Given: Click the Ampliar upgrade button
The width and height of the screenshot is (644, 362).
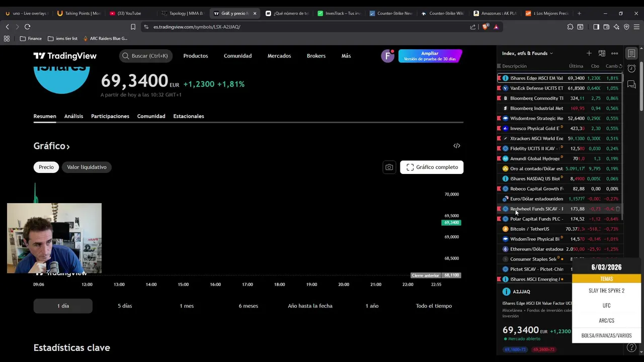Looking at the screenshot, I should click(x=430, y=56).
